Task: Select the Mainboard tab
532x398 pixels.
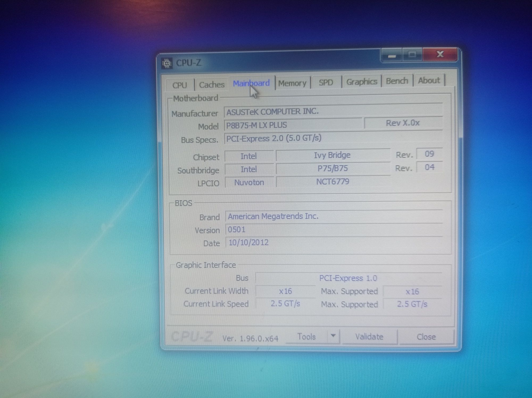Action: 251,83
